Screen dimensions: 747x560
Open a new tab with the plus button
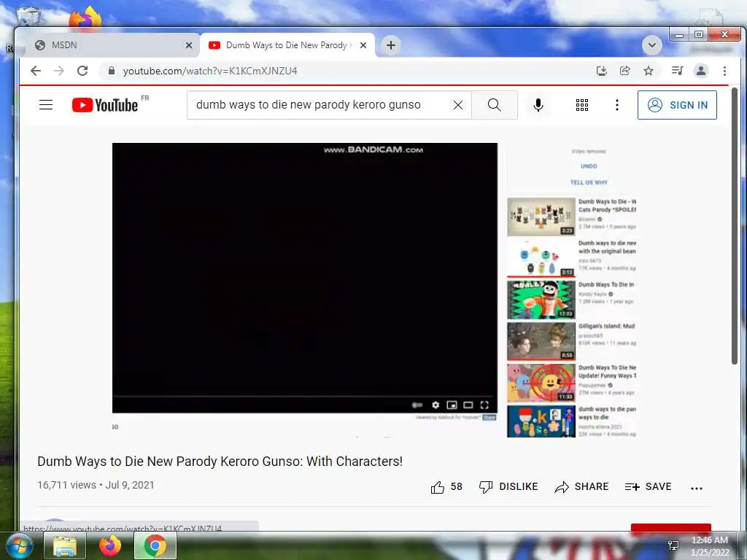[x=391, y=45]
